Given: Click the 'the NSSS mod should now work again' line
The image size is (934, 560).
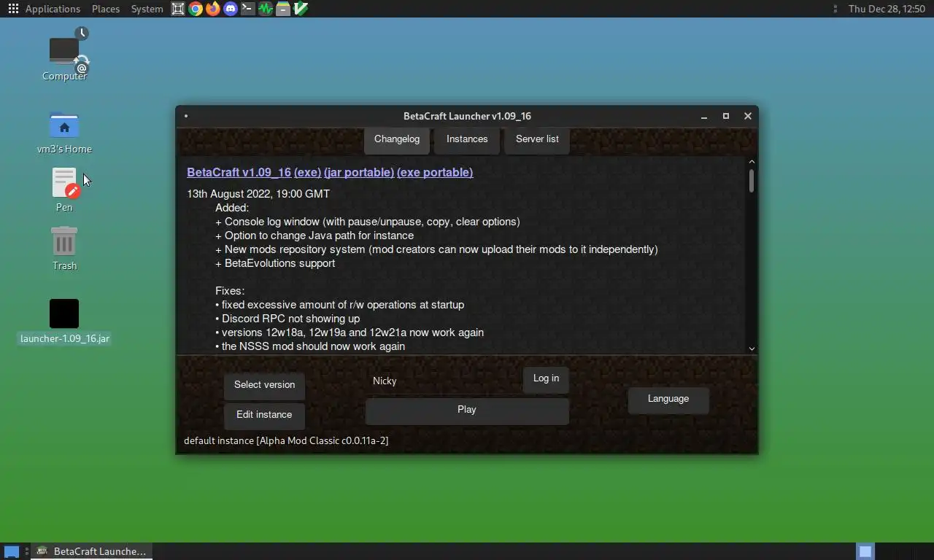Looking at the screenshot, I should (310, 346).
